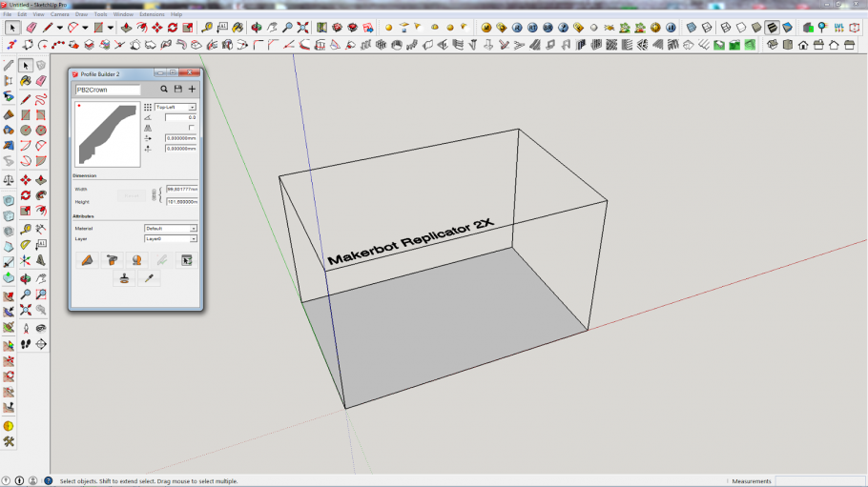The image size is (868, 487).
Task: Activate the Walk footprints tool in left toolbar
Action: tap(26, 344)
